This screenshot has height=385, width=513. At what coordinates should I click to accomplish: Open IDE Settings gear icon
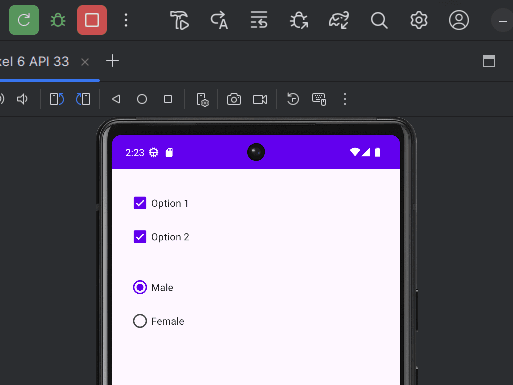coord(419,20)
